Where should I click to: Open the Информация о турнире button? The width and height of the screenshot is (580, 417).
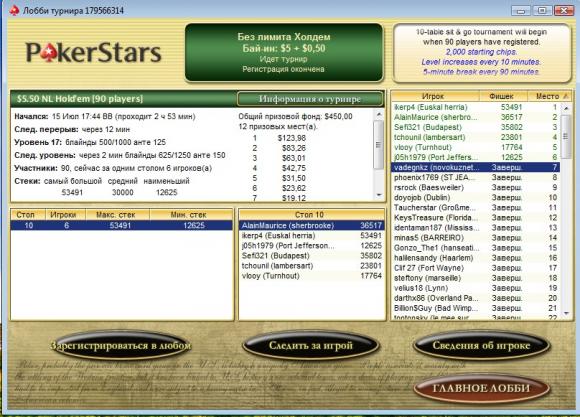[x=310, y=99]
